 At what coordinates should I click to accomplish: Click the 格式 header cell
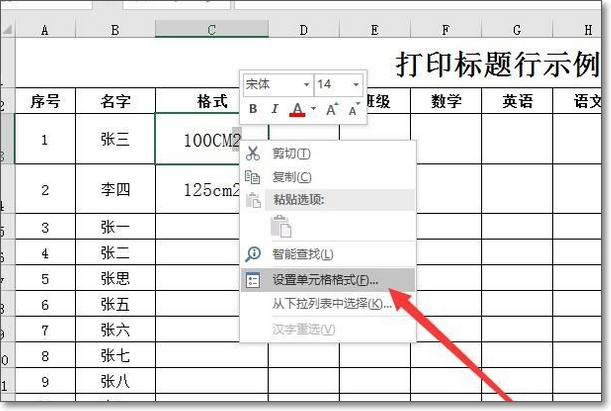(x=212, y=101)
